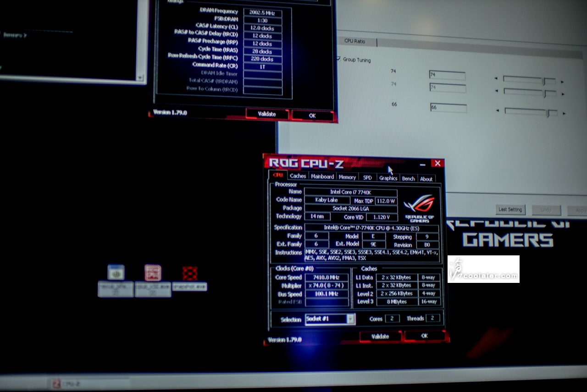Click OK in the front CPU-Z window
The image size is (587, 392).
click(x=425, y=336)
